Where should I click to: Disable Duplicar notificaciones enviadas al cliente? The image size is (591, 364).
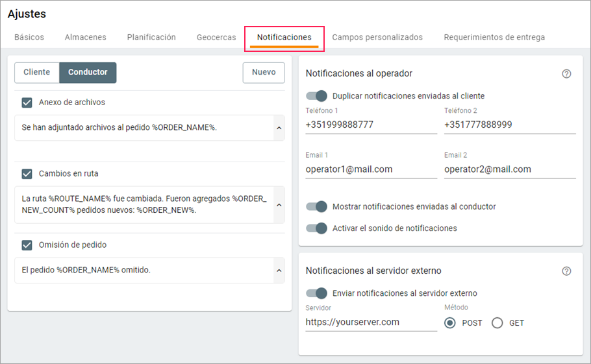click(316, 96)
